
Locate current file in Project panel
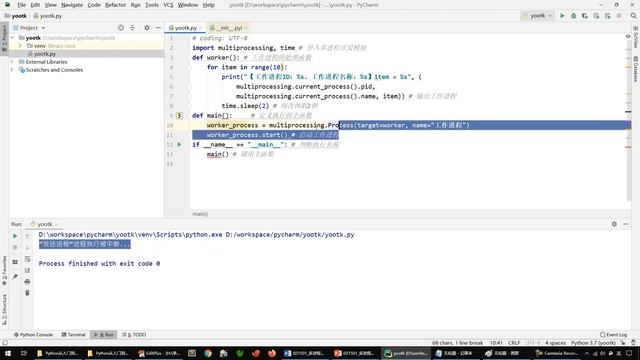point(121,28)
